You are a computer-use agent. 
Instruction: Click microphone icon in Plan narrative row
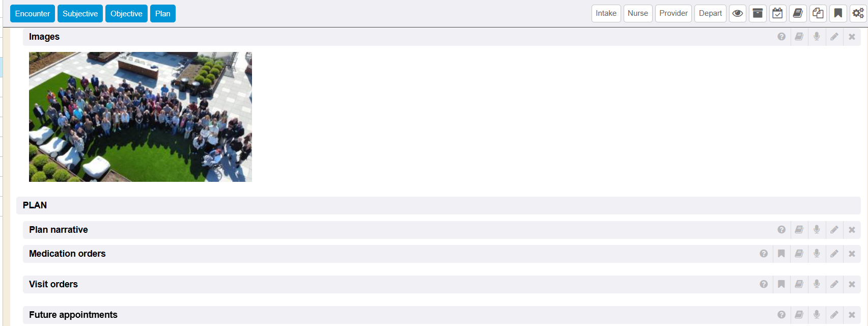(x=817, y=230)
